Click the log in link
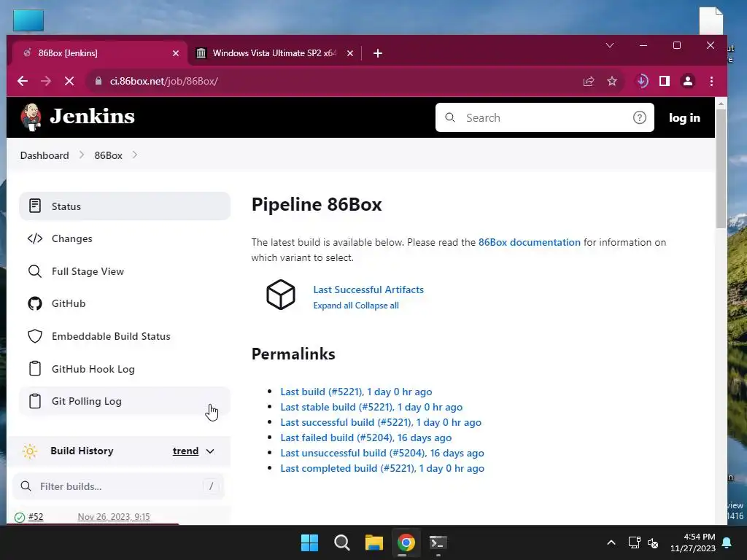This screenshot has height=560, width=747. tap(684, 117)
